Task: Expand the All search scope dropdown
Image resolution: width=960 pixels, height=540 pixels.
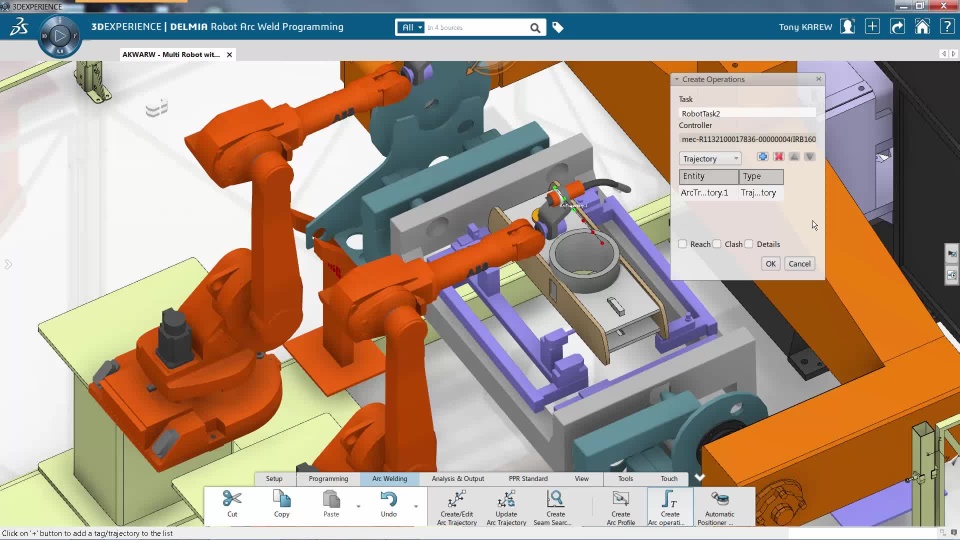Action: pos(411,28)
